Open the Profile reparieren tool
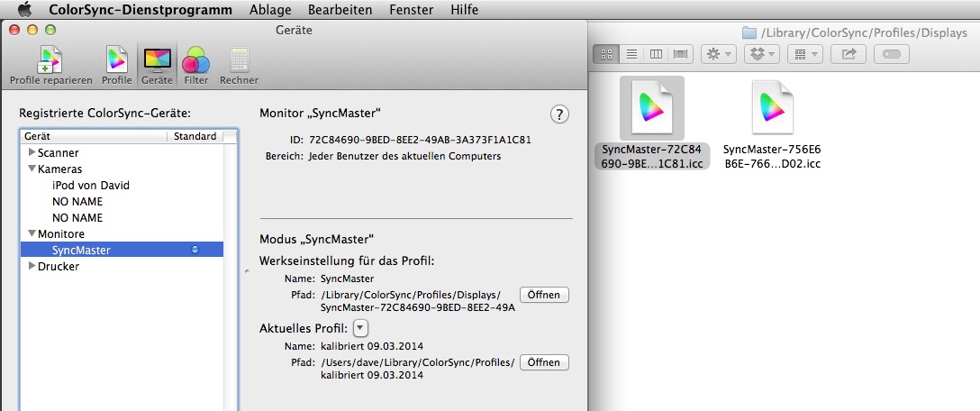Image resolution: width=980 pixels, height=411 pixels. [50, 66]
